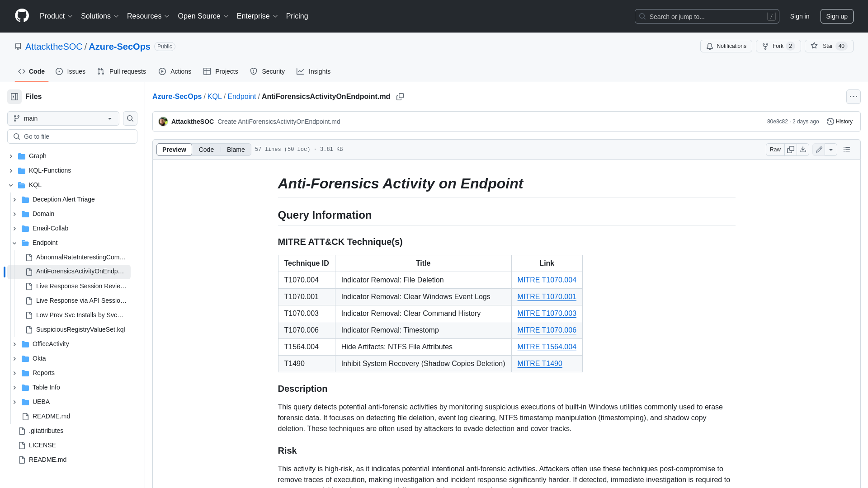Open AbnormalRateInterestingCom file

[81, 257]
